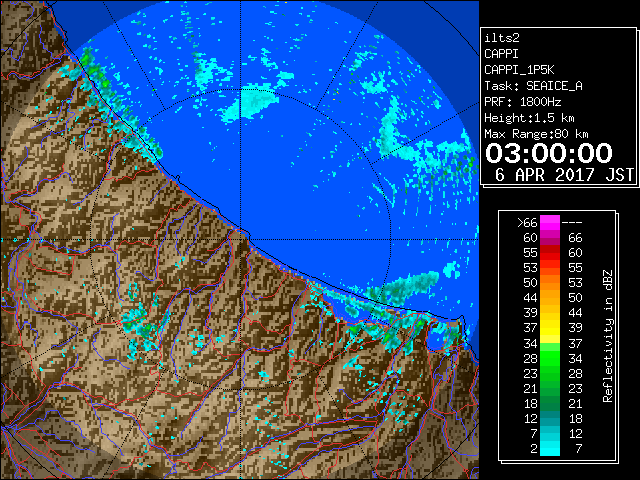The height and width of the screenshot is (480, 640).
Task: Pick the orange band between 50 and 53
Action: pyautogui.click(x=550, y=282)
